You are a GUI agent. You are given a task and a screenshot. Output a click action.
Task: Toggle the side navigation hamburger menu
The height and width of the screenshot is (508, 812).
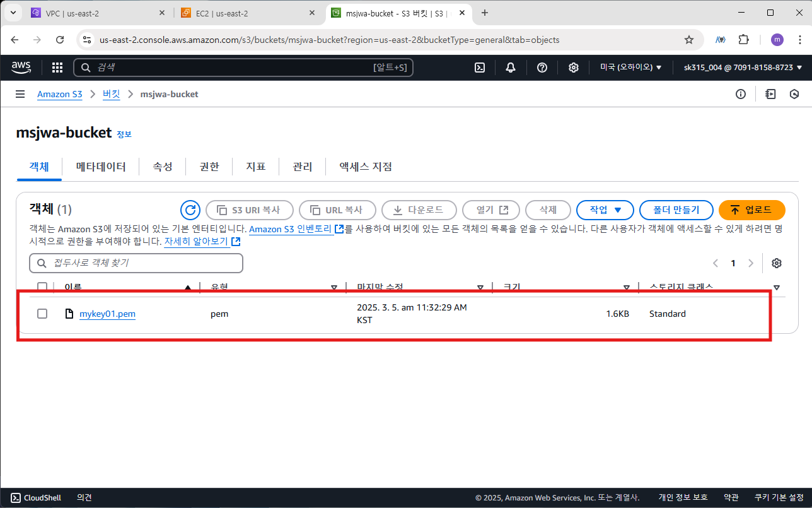click(20, 94)
